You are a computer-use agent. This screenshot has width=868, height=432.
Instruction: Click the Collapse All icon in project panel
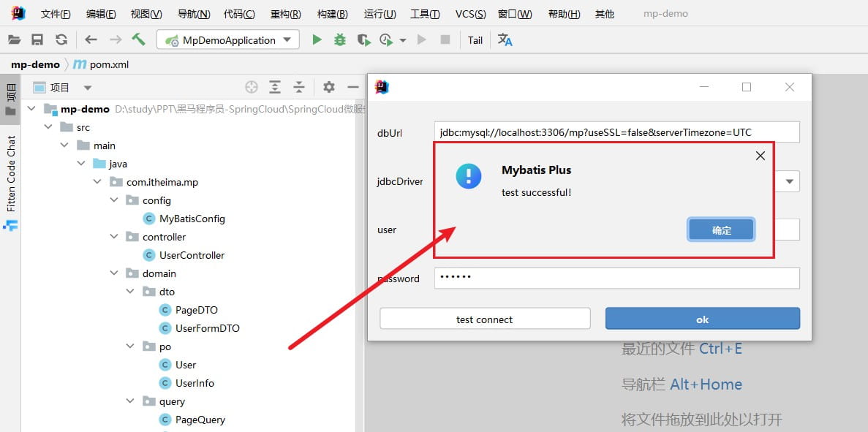299,88
